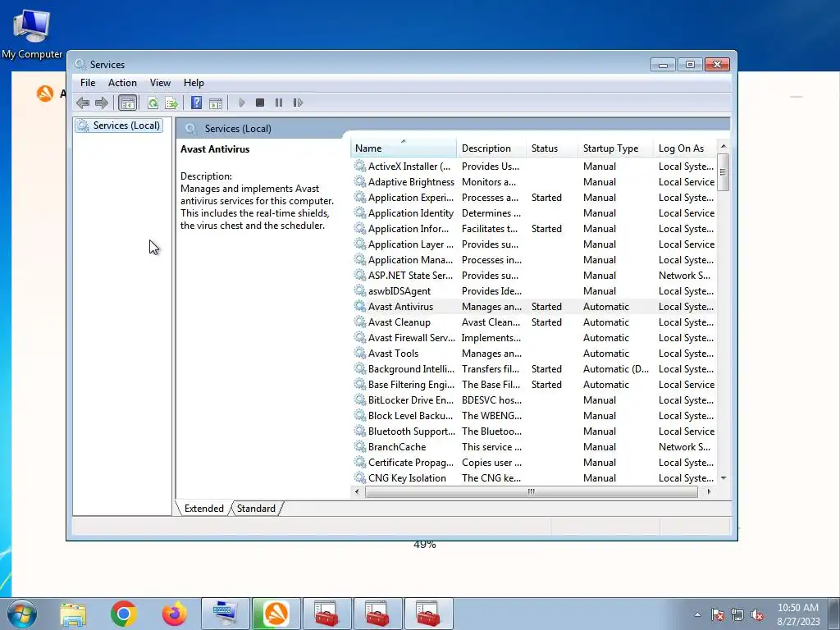Sort by the Description column header

pyautogui.click(x=491, y=148)
